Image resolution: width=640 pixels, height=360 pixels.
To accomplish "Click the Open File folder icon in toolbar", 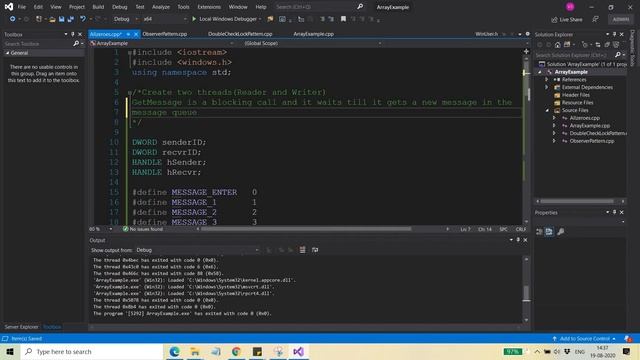I will pyautogui.click(x=52, y=19).
